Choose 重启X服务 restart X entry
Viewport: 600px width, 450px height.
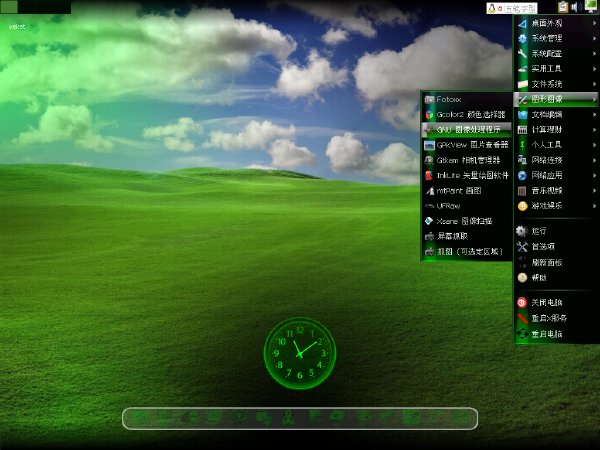coord(556,318)
